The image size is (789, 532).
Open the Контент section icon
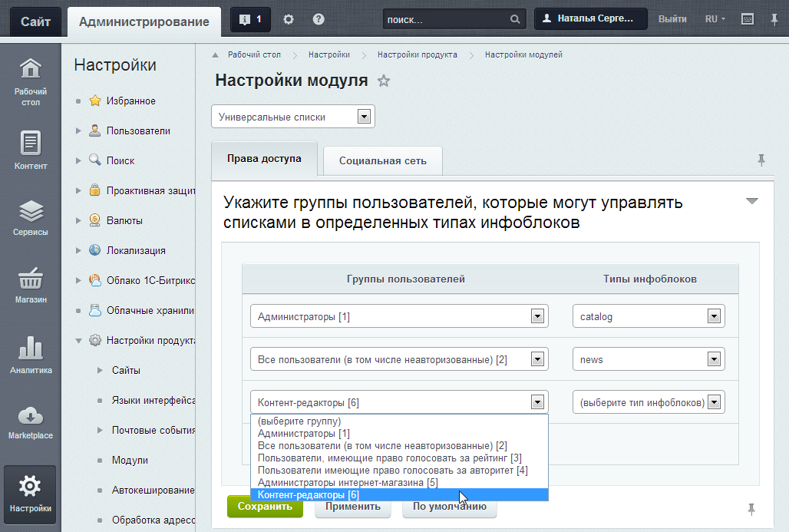click(30, 143)
